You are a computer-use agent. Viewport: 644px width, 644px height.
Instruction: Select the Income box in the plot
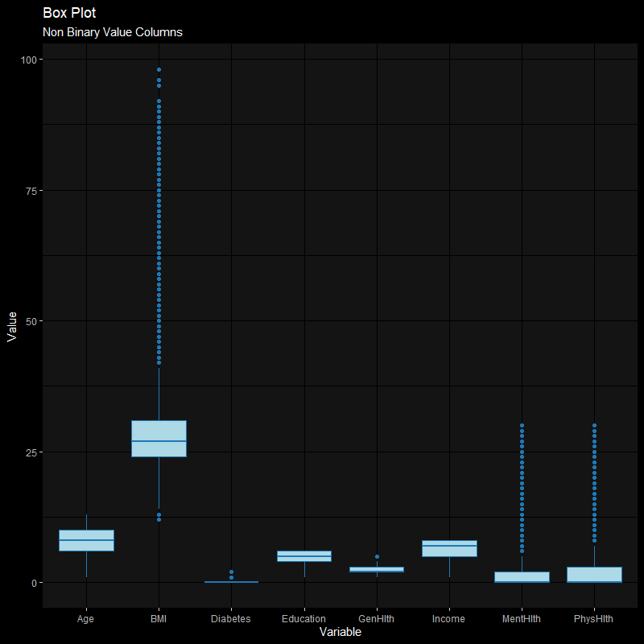click(449, 548)
